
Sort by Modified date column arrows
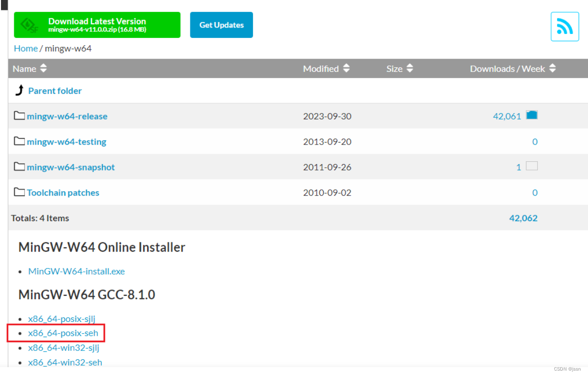tap(346, 68)
